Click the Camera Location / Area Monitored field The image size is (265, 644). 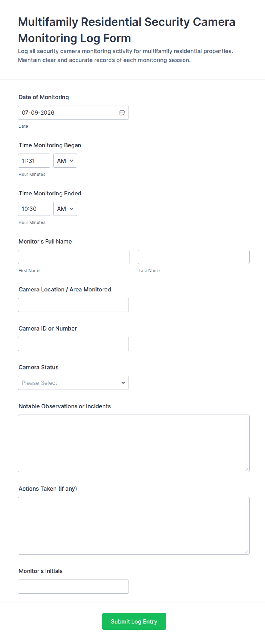click(x=73, y=305)
